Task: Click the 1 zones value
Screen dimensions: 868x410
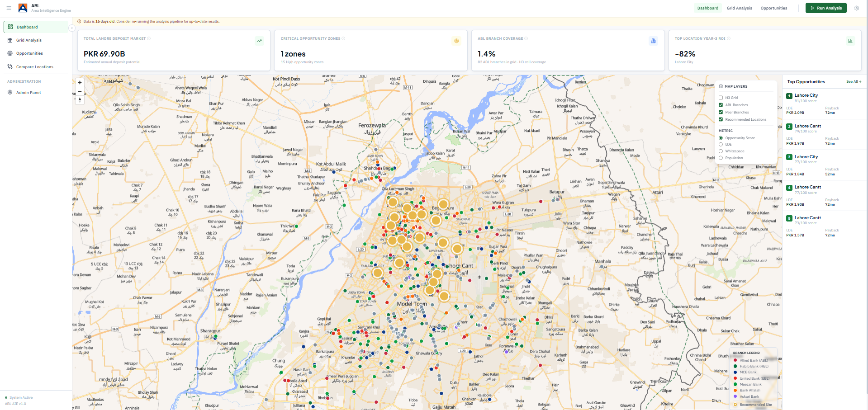Action: 293,54
